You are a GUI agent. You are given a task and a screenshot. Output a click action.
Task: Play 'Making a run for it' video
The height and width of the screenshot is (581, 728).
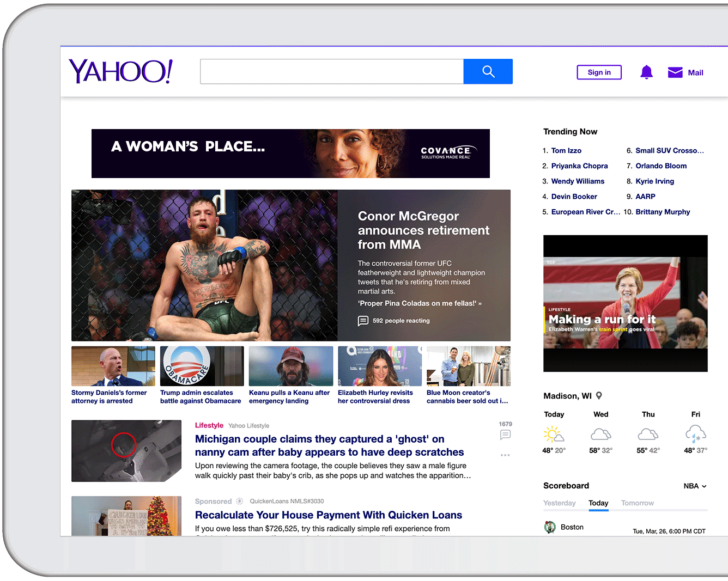coord(626,303)
